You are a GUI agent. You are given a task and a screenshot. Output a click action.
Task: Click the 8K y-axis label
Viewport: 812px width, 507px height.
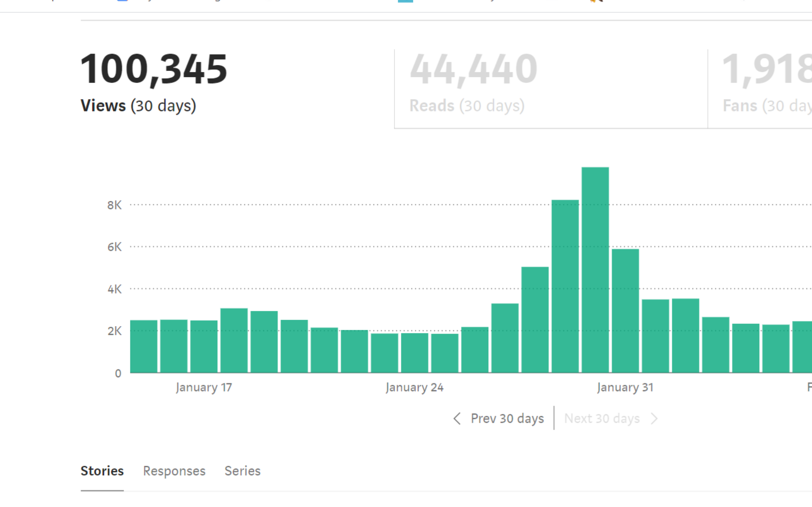coord(115,205)
